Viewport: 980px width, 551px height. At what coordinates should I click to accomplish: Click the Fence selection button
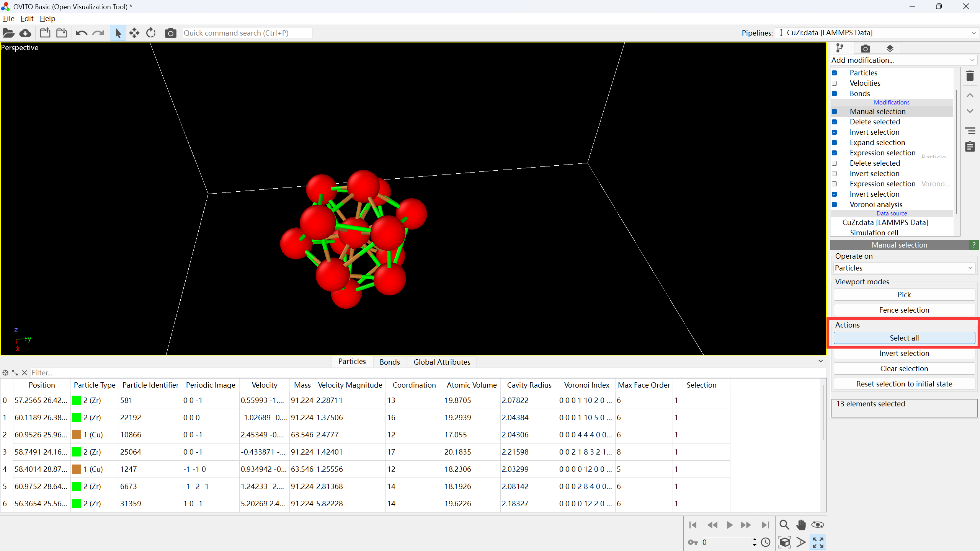point(904,310)
